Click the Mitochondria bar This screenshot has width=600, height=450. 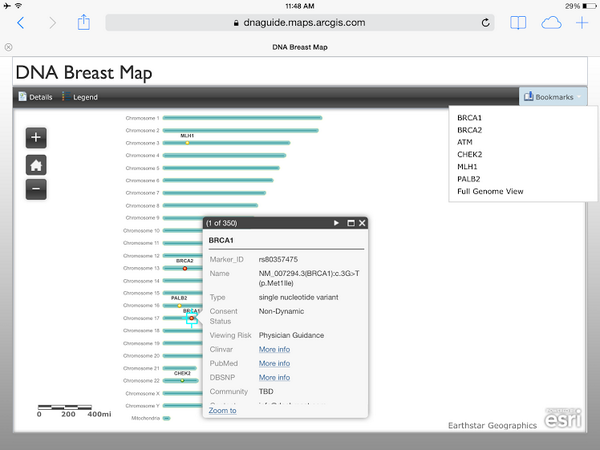pyautogui.click(x=166, y=418)
